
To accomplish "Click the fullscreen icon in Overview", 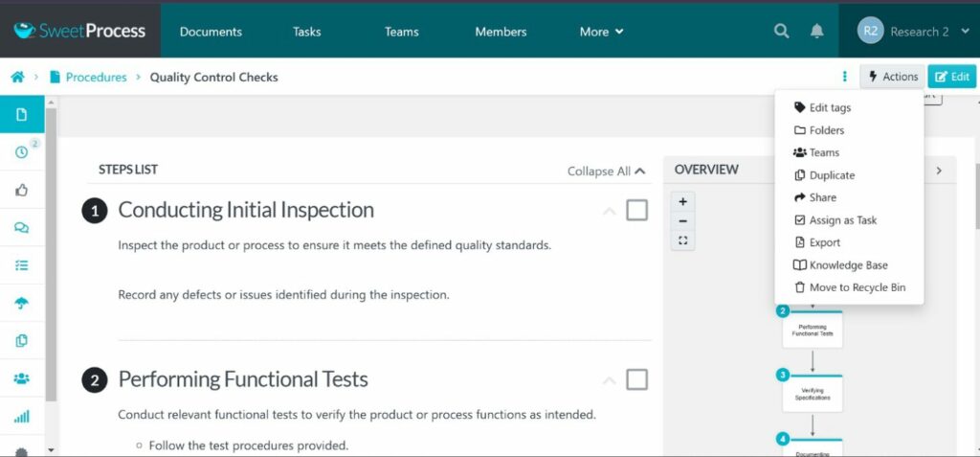I will (682, 240).
